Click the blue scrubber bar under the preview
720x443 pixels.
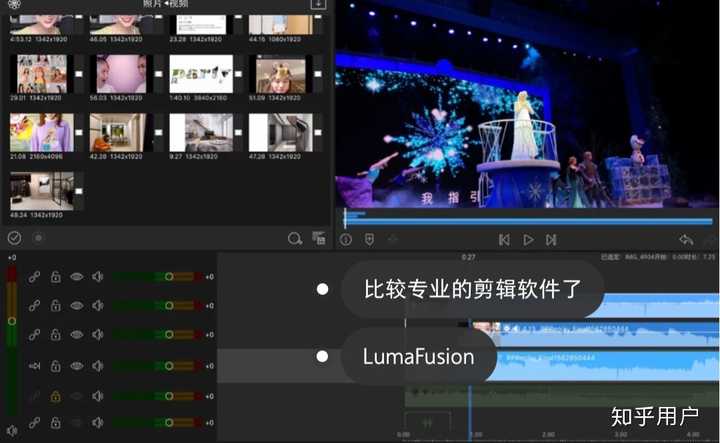point(528,222)
